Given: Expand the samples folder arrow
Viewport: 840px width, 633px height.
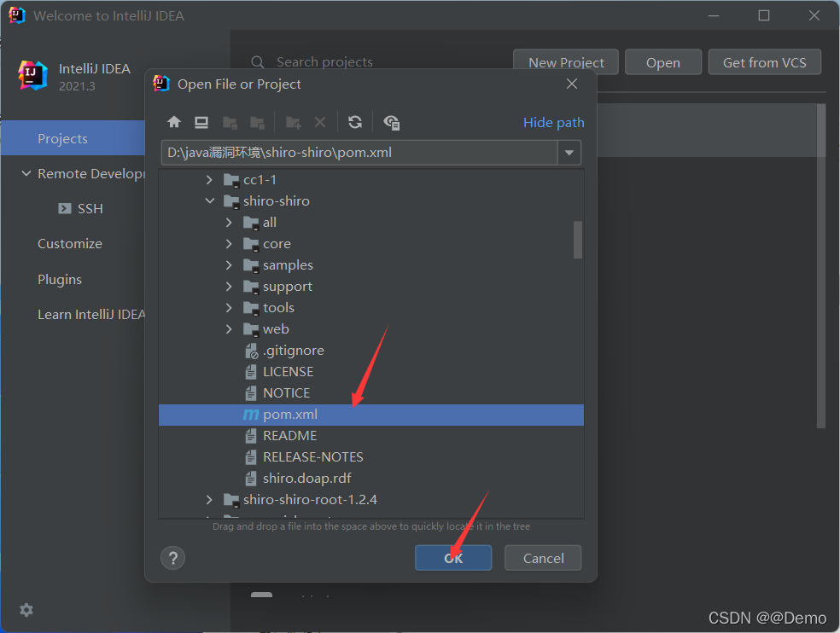Looking at the screenshot, I should tap(229, 265).
